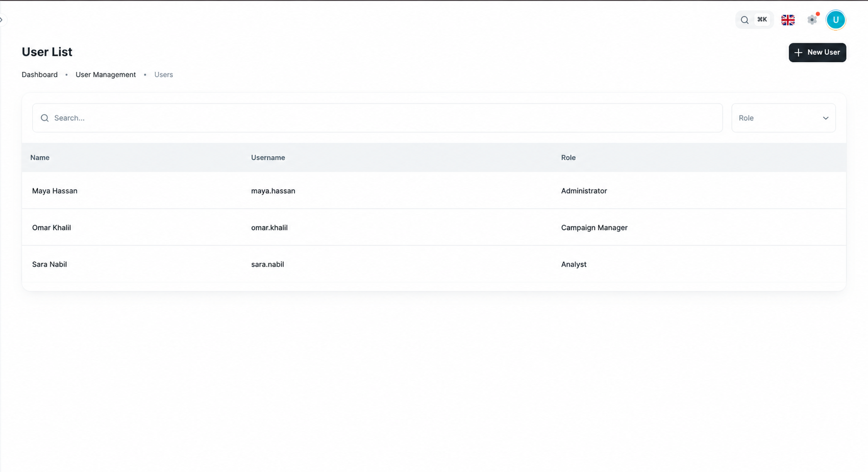Click the Administrator role cell
This screenshot has width=868, height=472.
(x=584, y=191)
